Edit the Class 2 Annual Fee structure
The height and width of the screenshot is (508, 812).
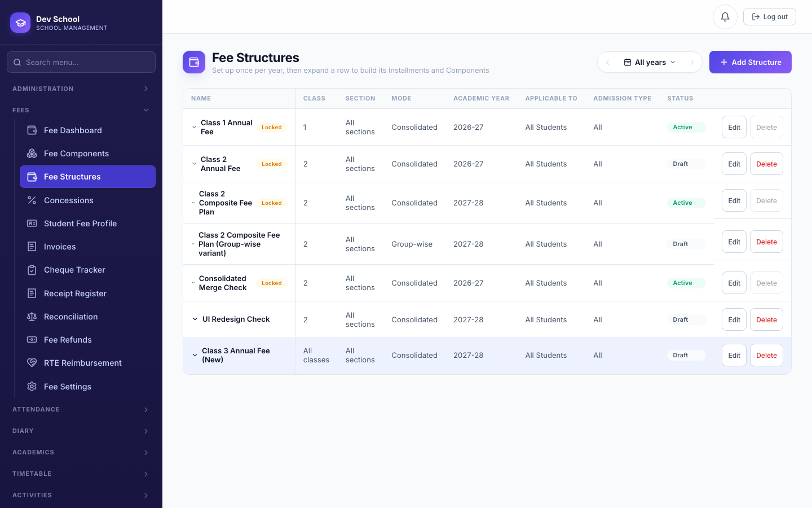click(734, 164)
